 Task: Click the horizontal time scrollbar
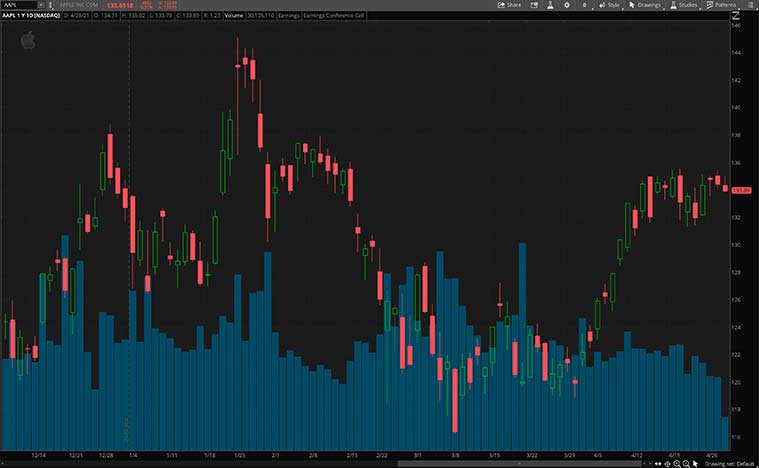520,464
